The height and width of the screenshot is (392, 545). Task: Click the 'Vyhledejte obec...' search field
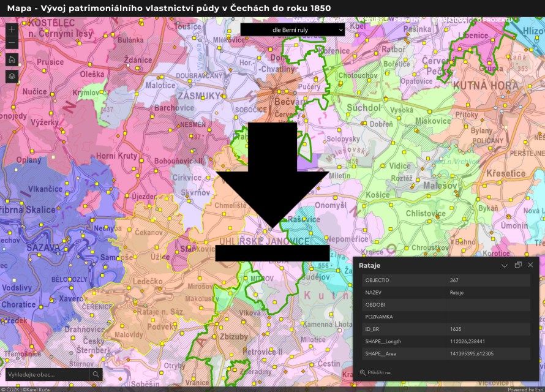pyautogui.click(x=47, y=374)
